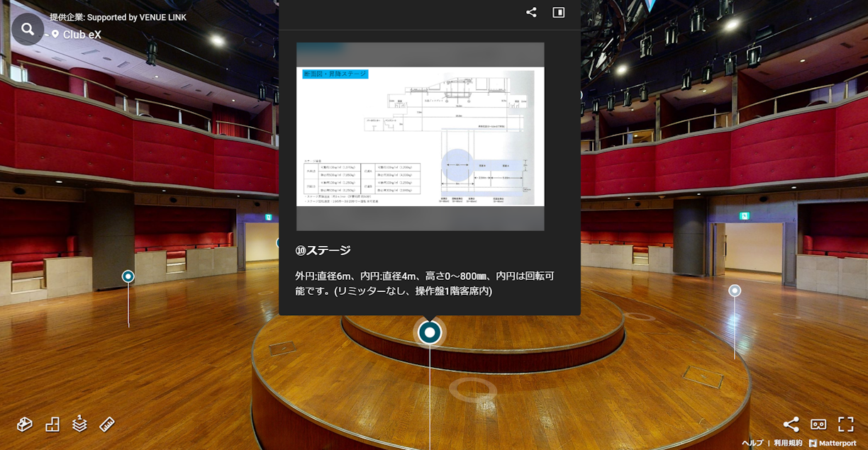Click the Club eX location title
Screen dimensions: 868x450
[x=82, y=34]
